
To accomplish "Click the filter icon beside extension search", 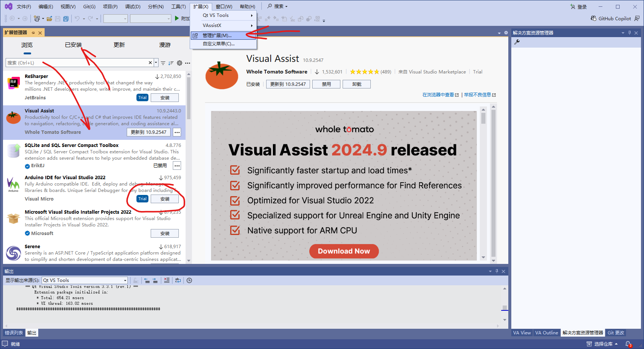I will tap(163, 63).
